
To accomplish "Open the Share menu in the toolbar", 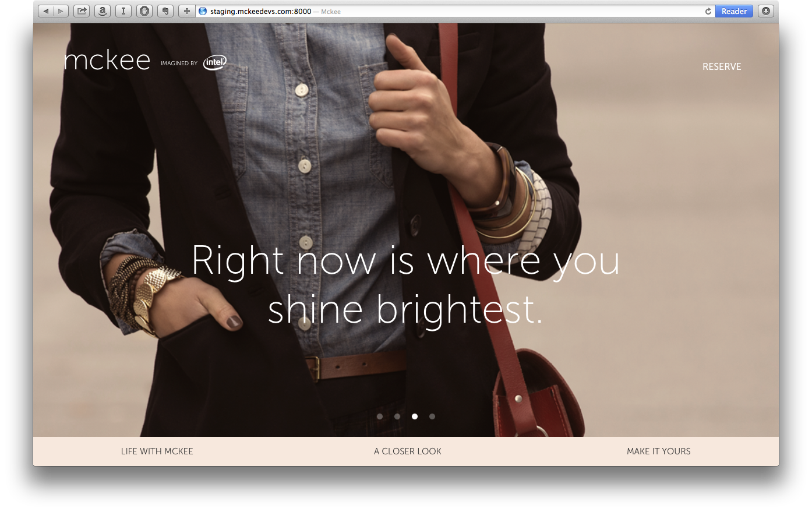I will [x=81, y=10].
